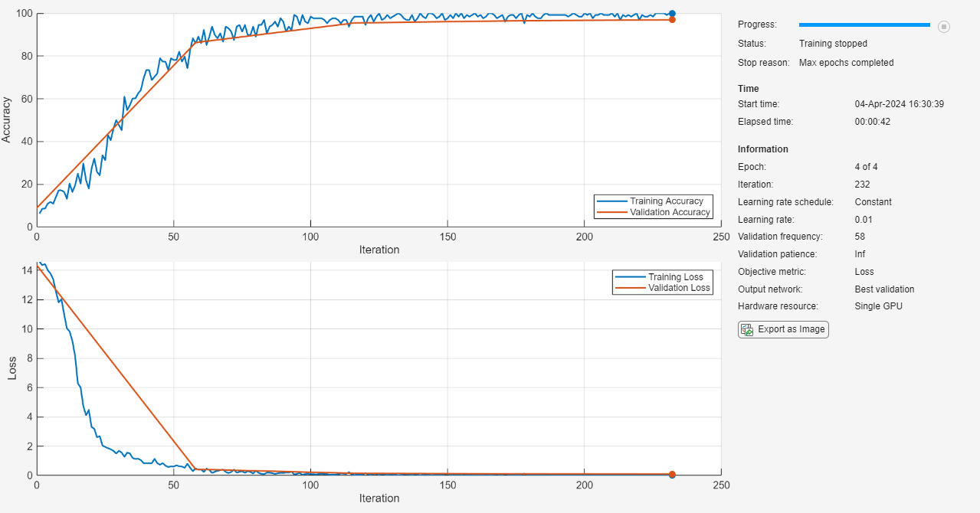980x513 pixels.
Task: Click the 'Single GPU' hardware resource value
Action: pyautogui.click(x=878, y=306)
